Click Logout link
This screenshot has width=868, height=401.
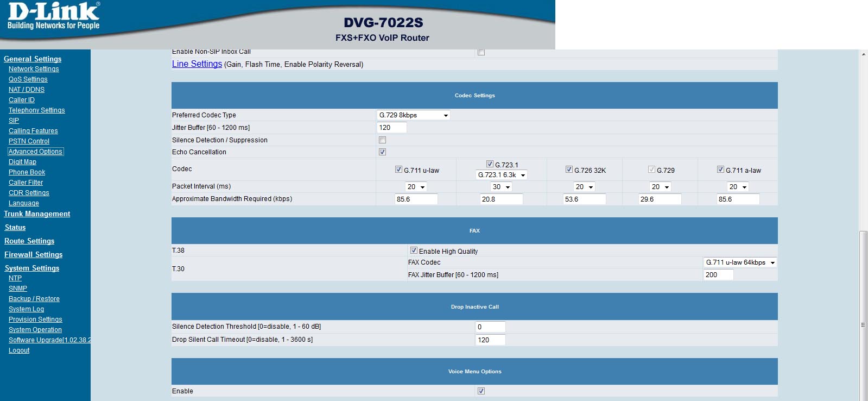click(x=19, y=350)
